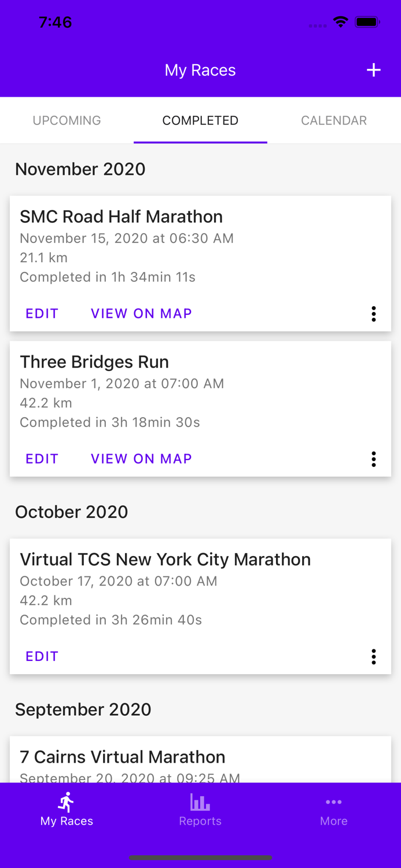Tap the Wi-Fi icon in status bar
Image resolution: width=401 pixels, height=868 pixels.
tap(340, 21)
